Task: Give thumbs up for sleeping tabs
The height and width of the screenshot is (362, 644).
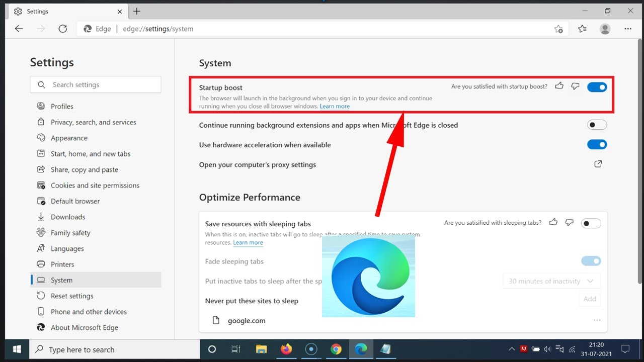Action: pyautogui.click(x=553, y=222)
